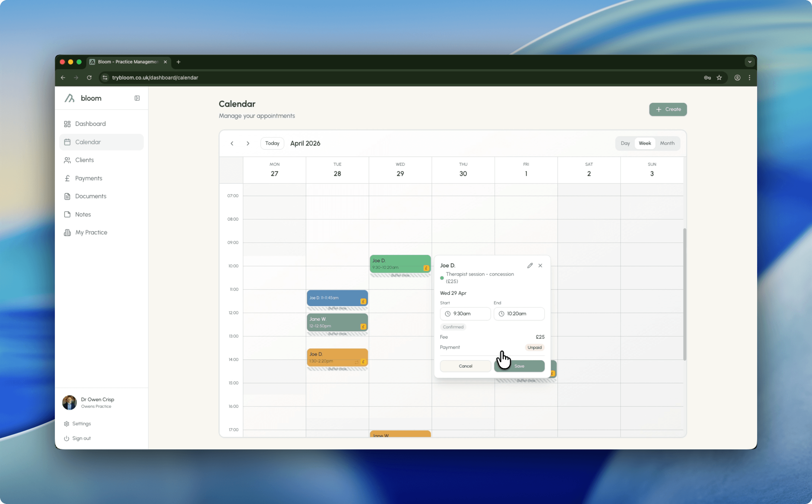Click browser forward arrow
Image resolution: width=812 pixels, height=504 pixels.
click(76, 78)
